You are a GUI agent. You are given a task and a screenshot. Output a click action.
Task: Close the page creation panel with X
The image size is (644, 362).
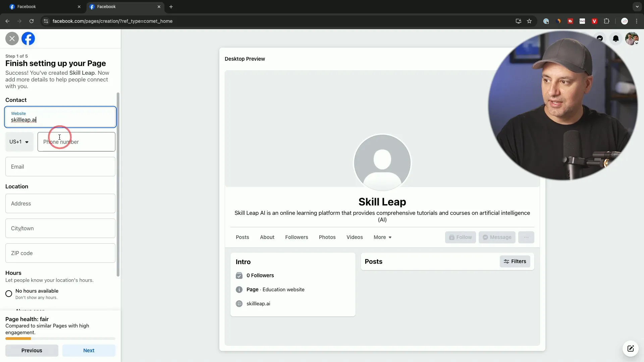tap(12, 39)
